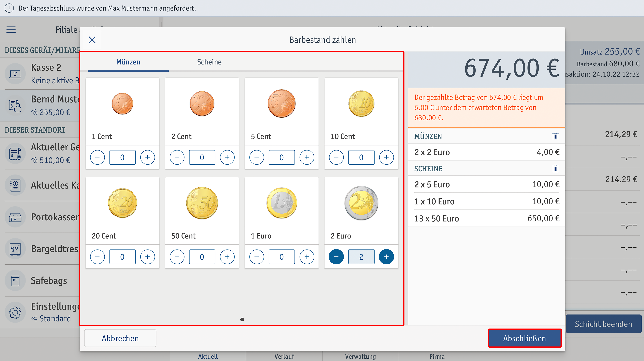Viewport: 644px width, 361px height.
Task: Decrease the 1 Cent count
Action: [x=97, y=157]
